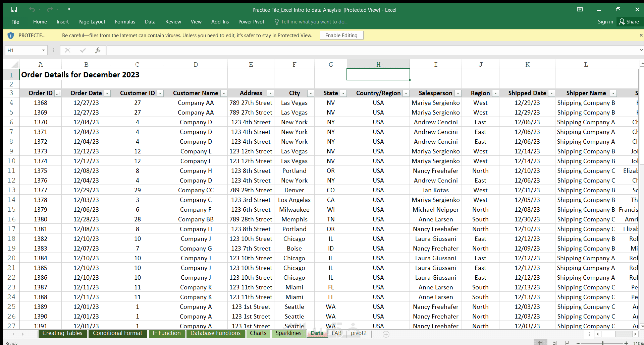The image size is (644, 345).
Task: Click the zoom slider handle
Action: [602, 343]
